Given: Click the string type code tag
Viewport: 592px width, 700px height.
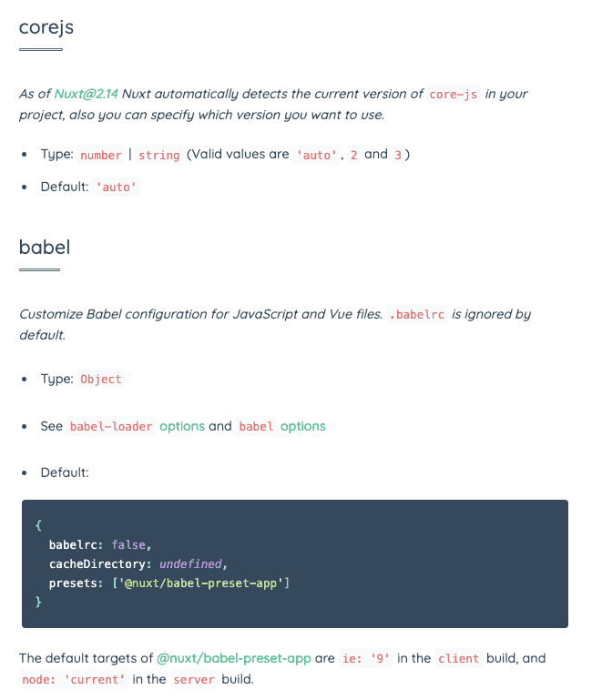Looking at the screenshot, I should point(158,155).
